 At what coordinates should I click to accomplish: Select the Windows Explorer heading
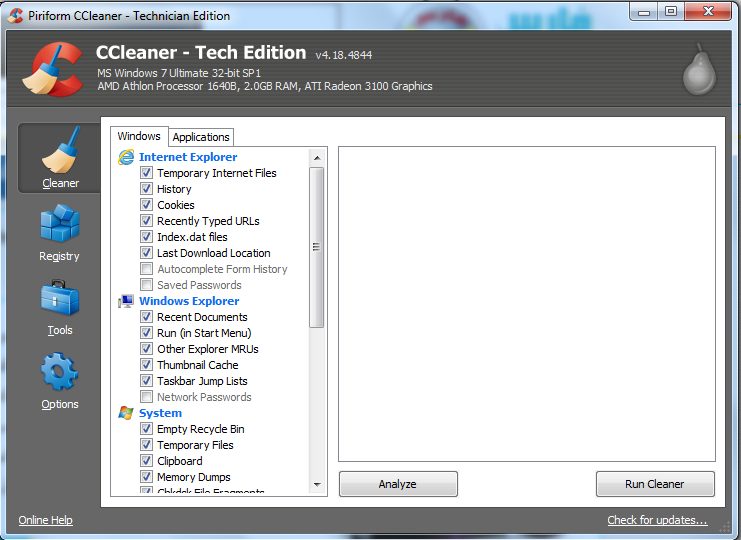pos(189,301)
